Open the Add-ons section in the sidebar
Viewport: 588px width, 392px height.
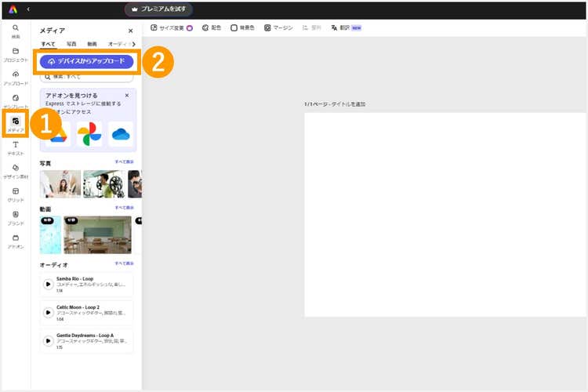(x=16, y=241)
